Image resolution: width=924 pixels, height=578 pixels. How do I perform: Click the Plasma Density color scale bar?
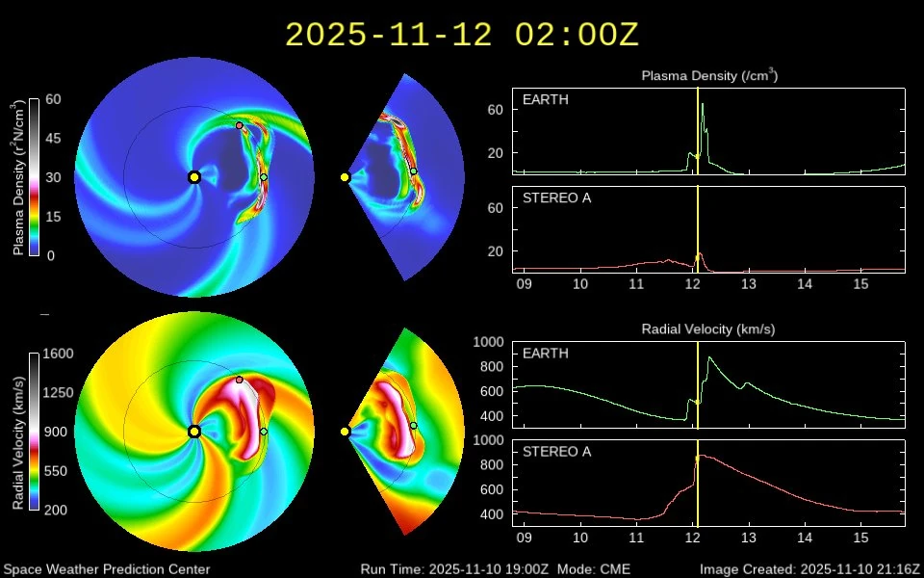(35, 177)
